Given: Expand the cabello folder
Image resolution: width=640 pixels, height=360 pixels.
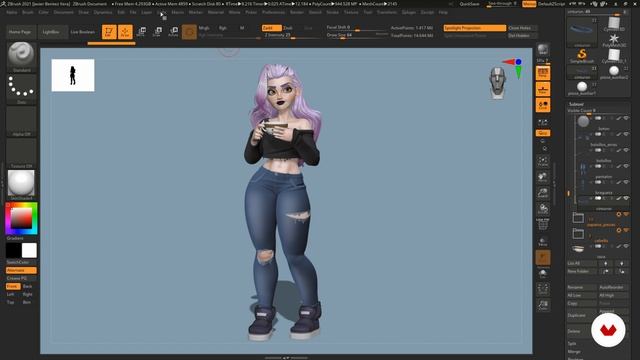Looking at the screenshot, I should (578, 233).
